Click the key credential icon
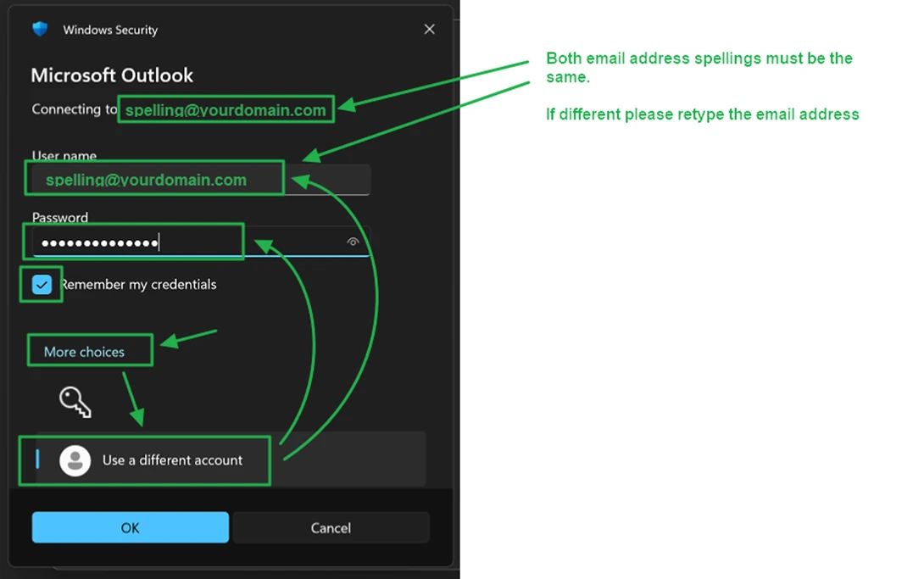This screenshot has height=579, width=924. [75, 402]
